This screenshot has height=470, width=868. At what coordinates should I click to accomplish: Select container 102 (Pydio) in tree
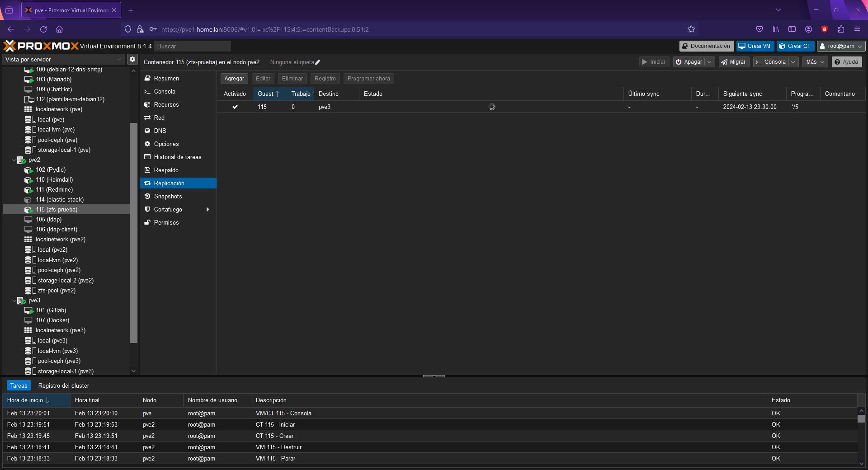point(51,170)
